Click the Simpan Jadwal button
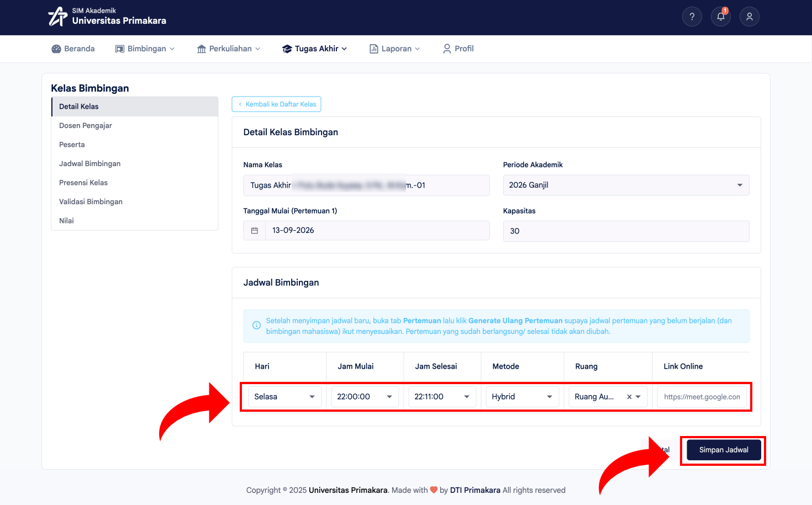 click(724, 450)
